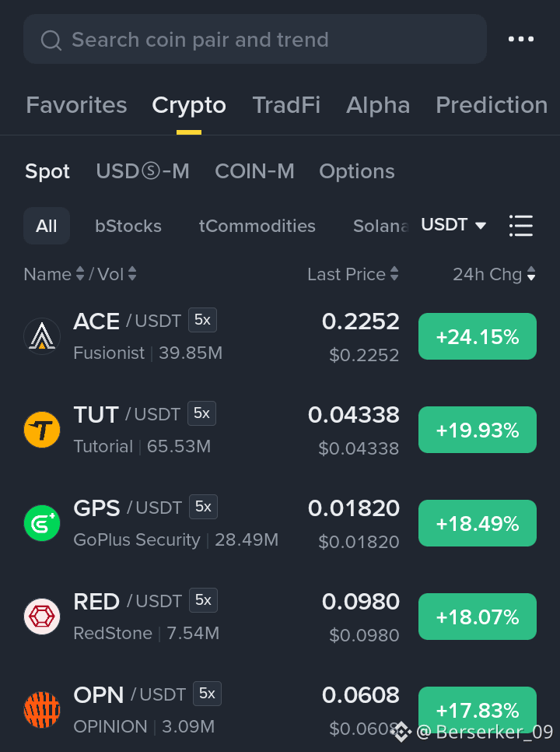Image resolution: width=560 pixels, height=752 pixels.
Task: Select the bStocks filter chip
Action: pos(128,226)
